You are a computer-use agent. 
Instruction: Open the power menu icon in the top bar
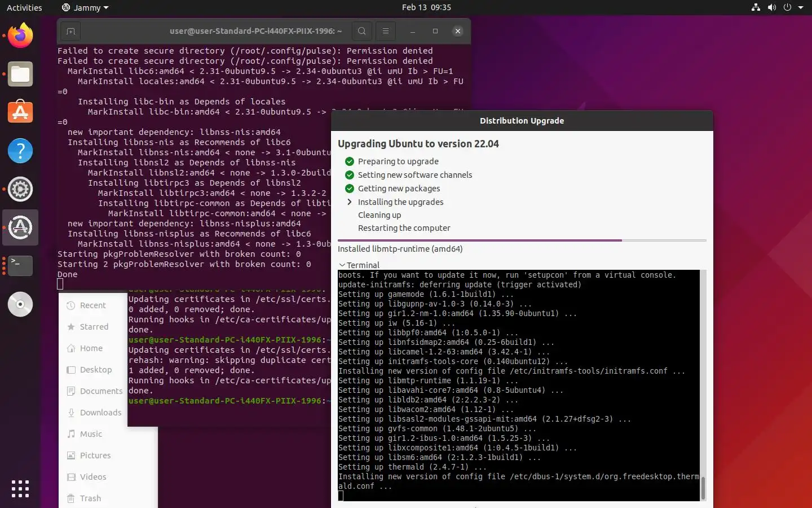(787, 7)
